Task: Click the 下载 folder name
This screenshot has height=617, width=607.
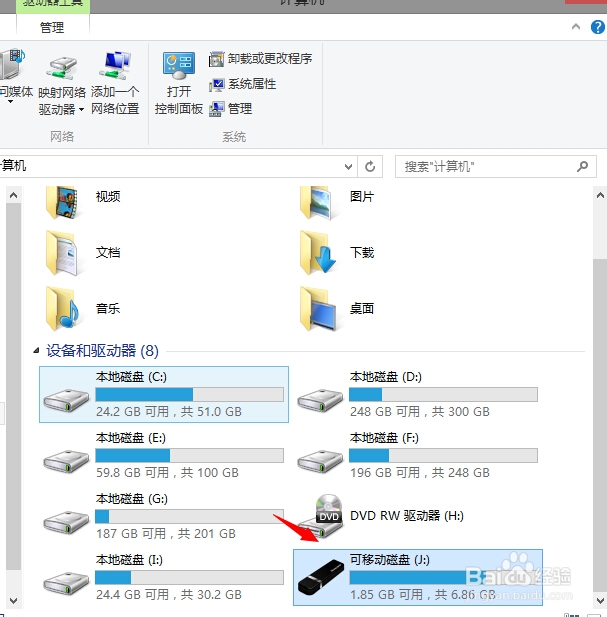Action: 362,252
